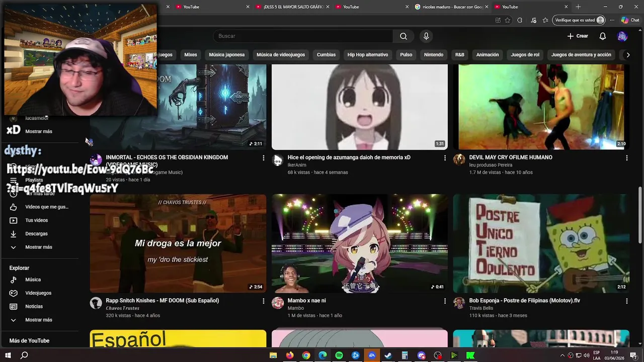Viewport: 644px width, 362px height.
Task: Start voice search with microphone icon
Action: (426, 36)
